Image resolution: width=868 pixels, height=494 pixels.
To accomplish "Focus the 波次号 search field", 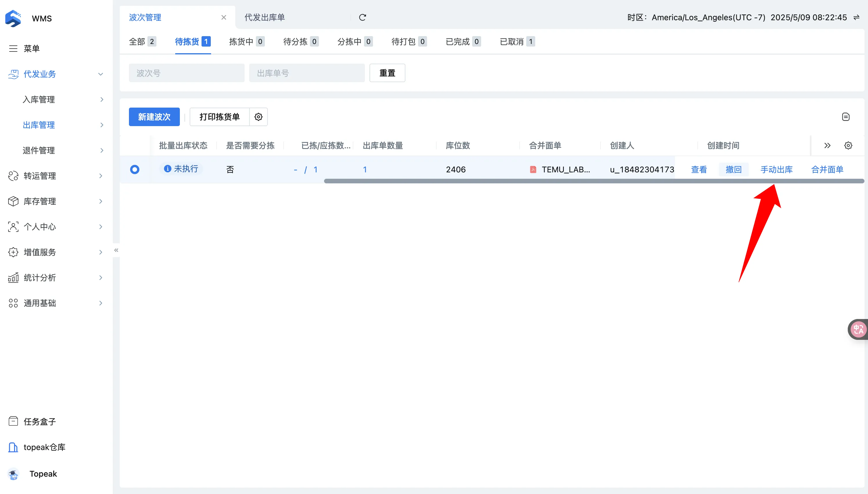I will click(x=186, y=73).
